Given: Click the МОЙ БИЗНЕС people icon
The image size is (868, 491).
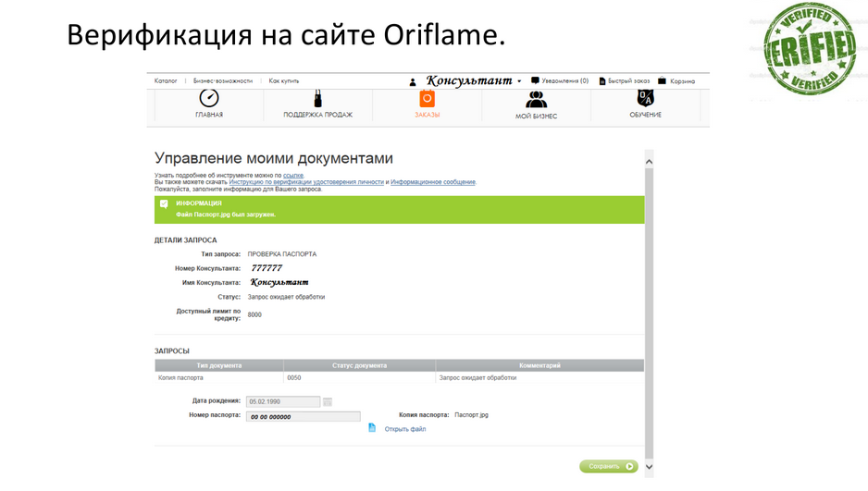Looking at the screenshot, I should (x=536, y=100).
